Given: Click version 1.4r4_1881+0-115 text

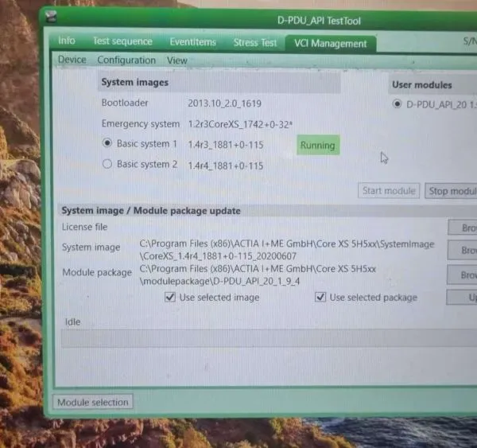Looking at the screenshot, I should tap(226, 166).
